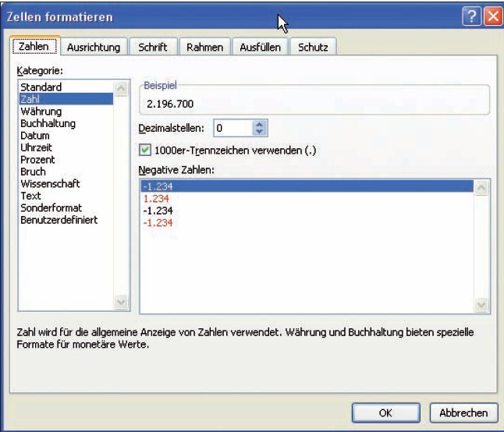The height and width of the screenshot is (432, 504).
Task: Toggle 1000er-Trennzeichen verwenden checkbox
Action: coord(145,150)
